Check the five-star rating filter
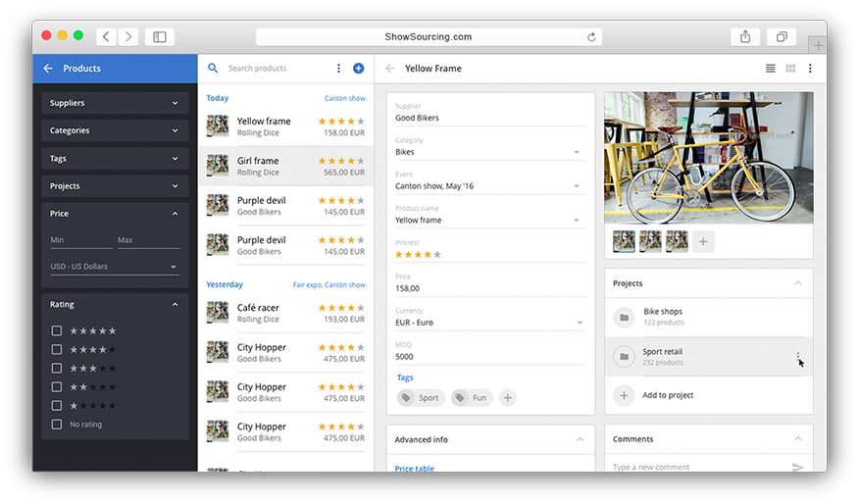859x504 pixels. point(57,330)
